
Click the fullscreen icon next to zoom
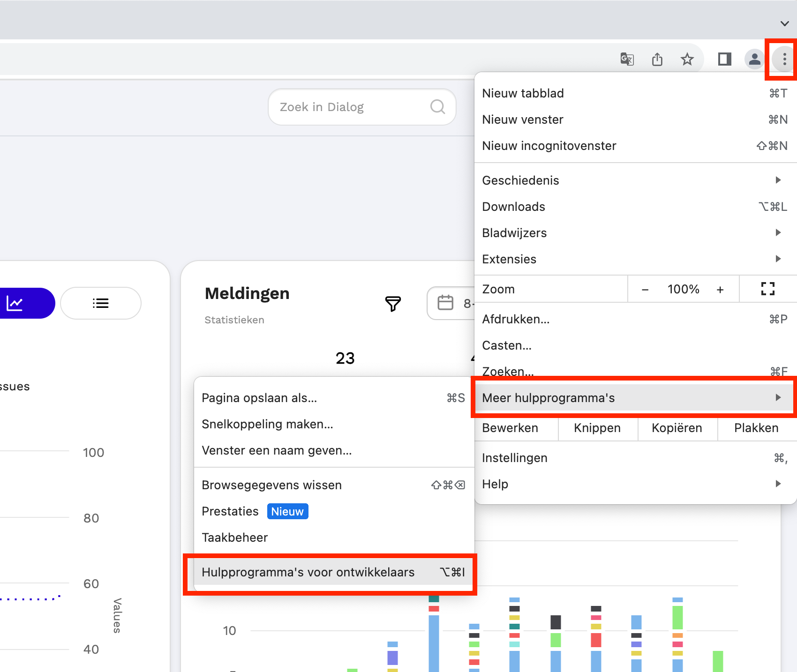pyautogui.click(x=767, y=289)
